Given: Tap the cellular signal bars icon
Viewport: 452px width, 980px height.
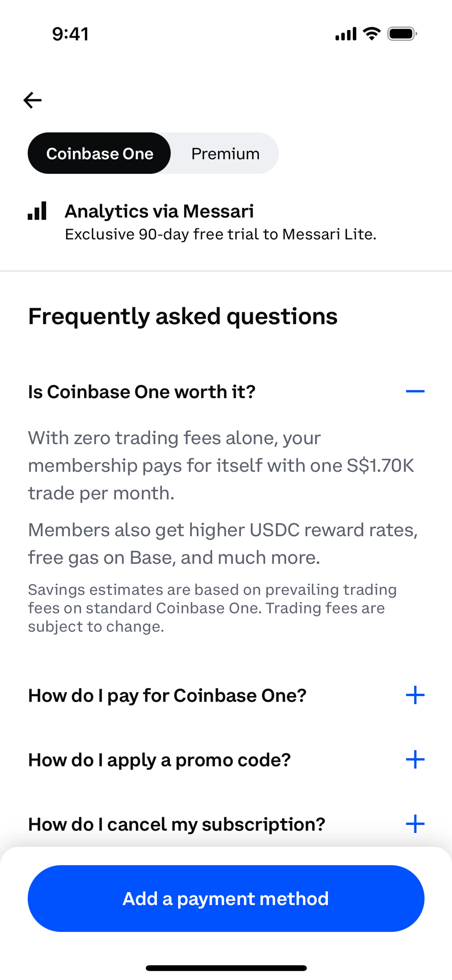Looking at the screenshot, I should [345, 34].
